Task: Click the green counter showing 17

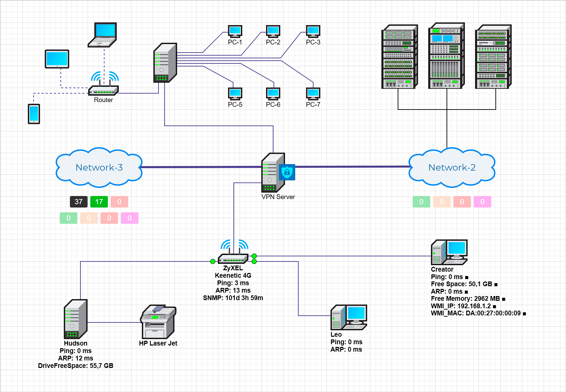Action: (99, 202)
